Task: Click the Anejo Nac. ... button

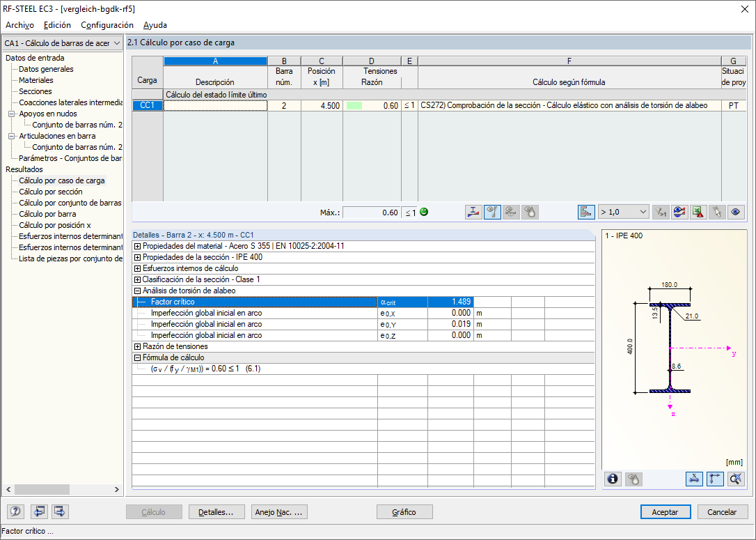Action: (x=279, y=512)
